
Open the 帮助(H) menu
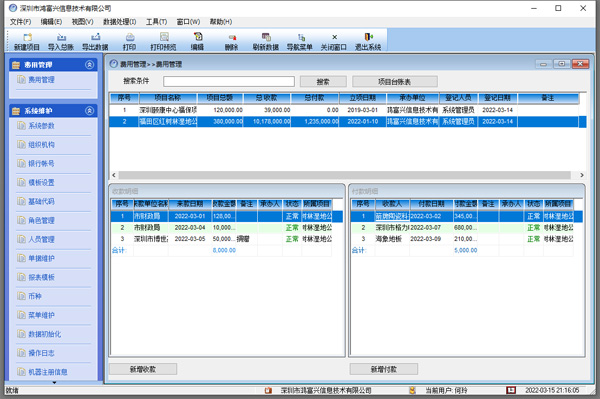[x=220, y=22]
